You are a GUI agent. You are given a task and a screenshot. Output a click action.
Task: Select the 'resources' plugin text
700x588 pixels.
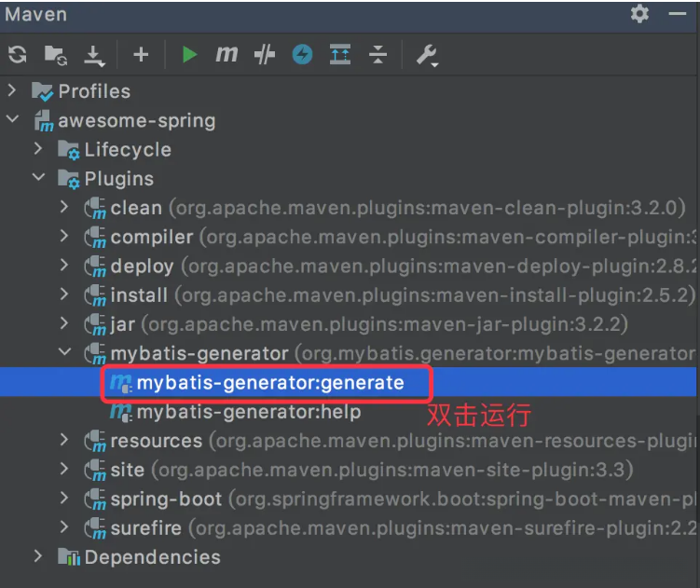tap(157, 441)
